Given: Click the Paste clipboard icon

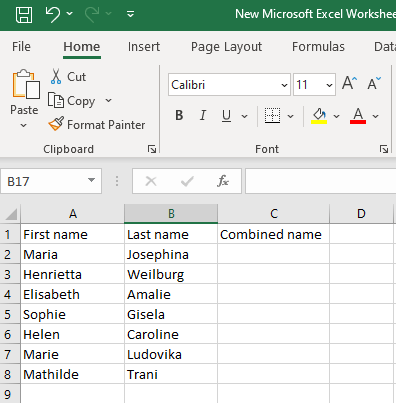Looking at the screenshot, I should coord(26,84).
